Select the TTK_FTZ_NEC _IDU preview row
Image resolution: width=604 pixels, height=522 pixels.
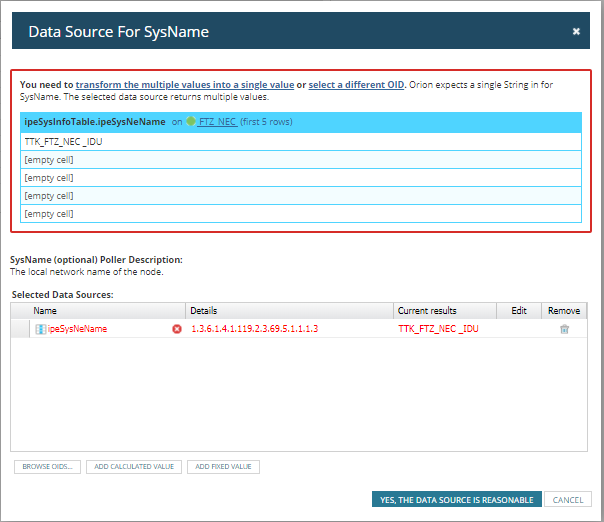(301, 142)
